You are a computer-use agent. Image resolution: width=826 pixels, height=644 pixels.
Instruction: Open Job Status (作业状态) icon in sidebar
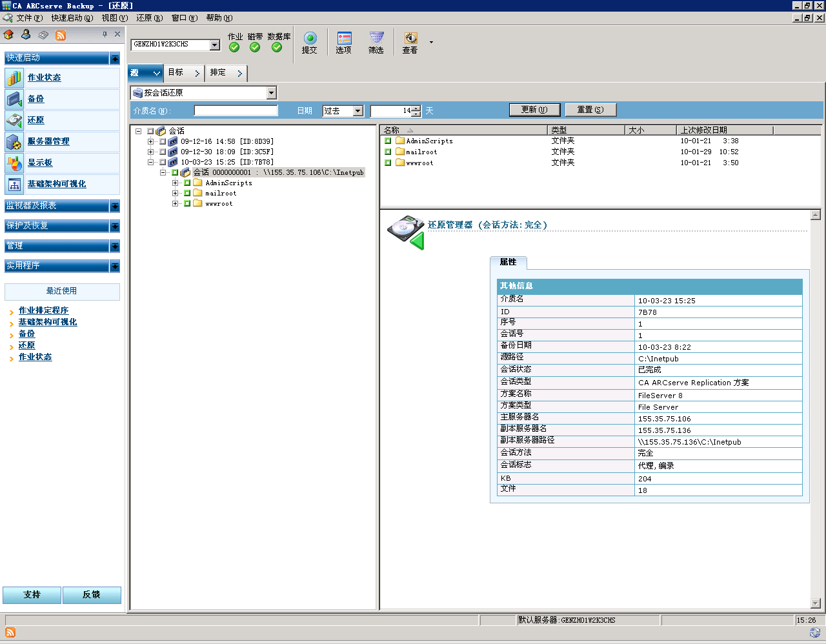click(14, 78)
